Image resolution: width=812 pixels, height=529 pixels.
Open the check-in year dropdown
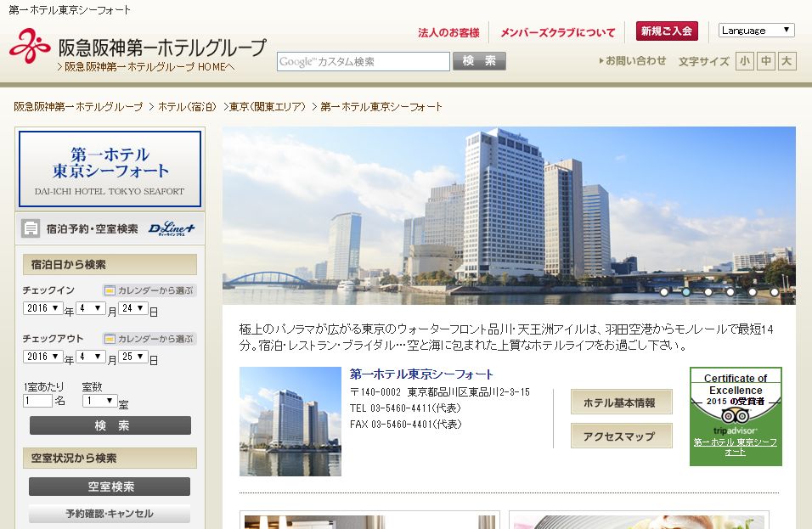42,308
